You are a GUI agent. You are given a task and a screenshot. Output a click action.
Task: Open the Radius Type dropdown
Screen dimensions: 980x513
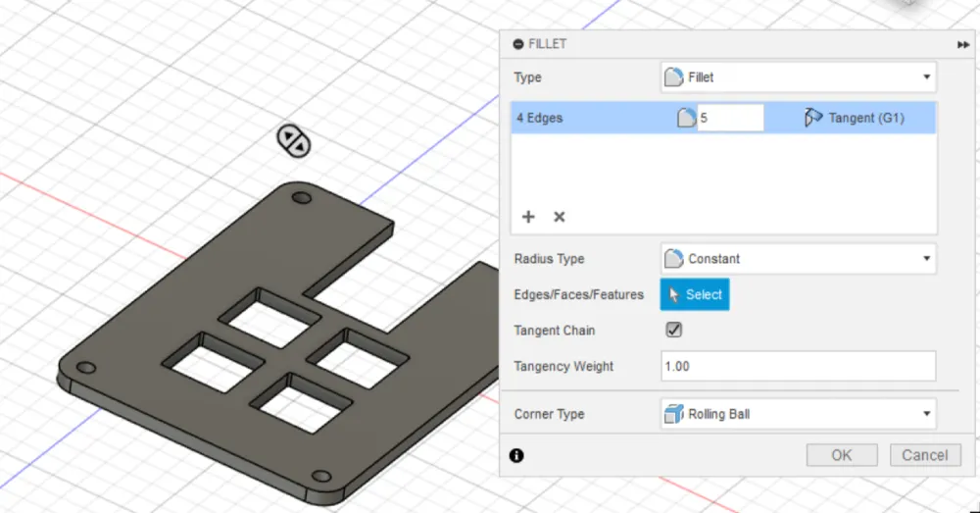click(798, 259)
